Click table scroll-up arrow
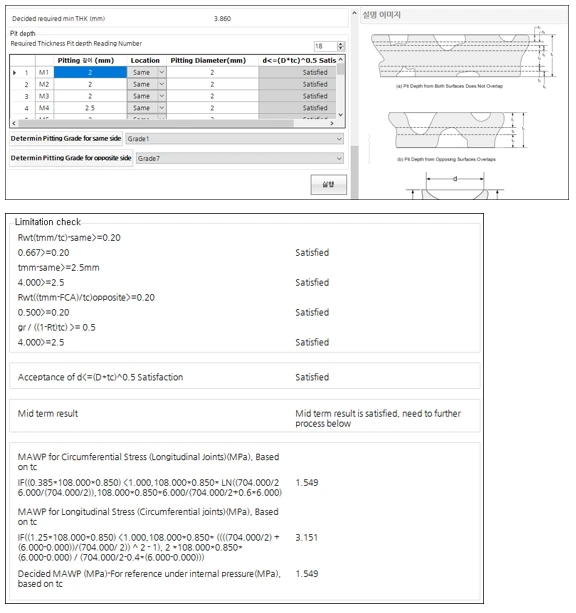The height and width of the screenshot is (613, 576). (x=341, y=59)
